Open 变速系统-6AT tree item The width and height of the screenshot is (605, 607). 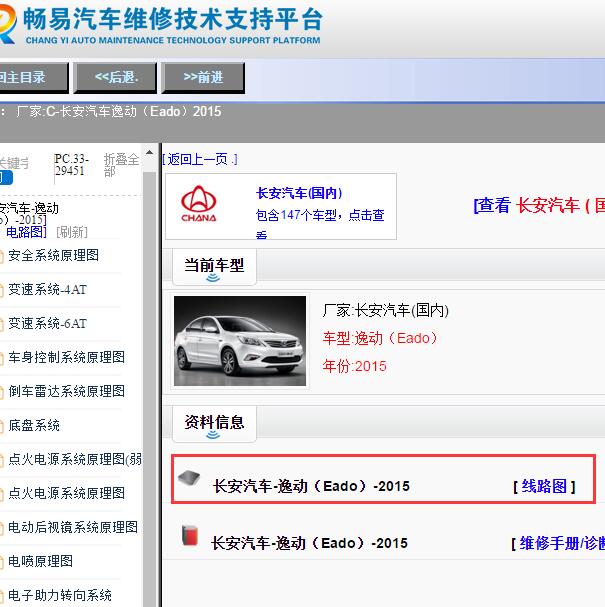pyautogui.click(x=48, y=324)
